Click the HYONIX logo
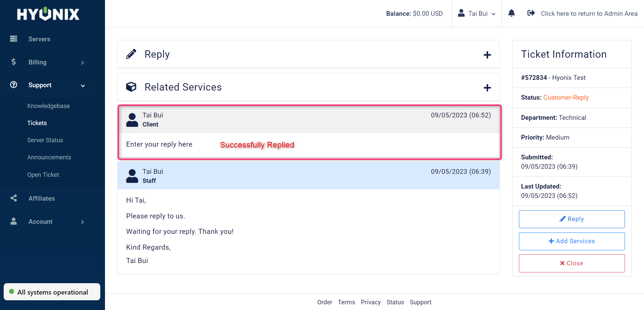This screenshot has height=310, width=644. click(x=48, y=14)
